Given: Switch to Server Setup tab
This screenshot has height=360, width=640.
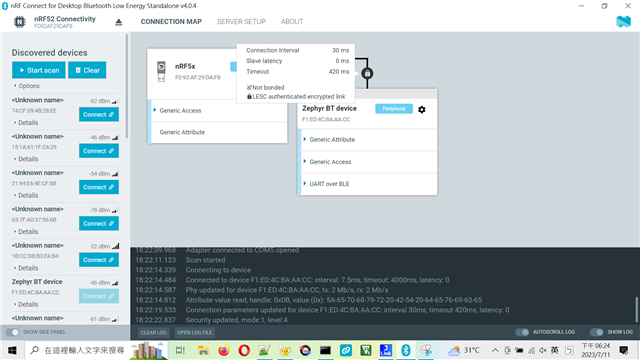Looking at the screenshot, I should (241, 22).
